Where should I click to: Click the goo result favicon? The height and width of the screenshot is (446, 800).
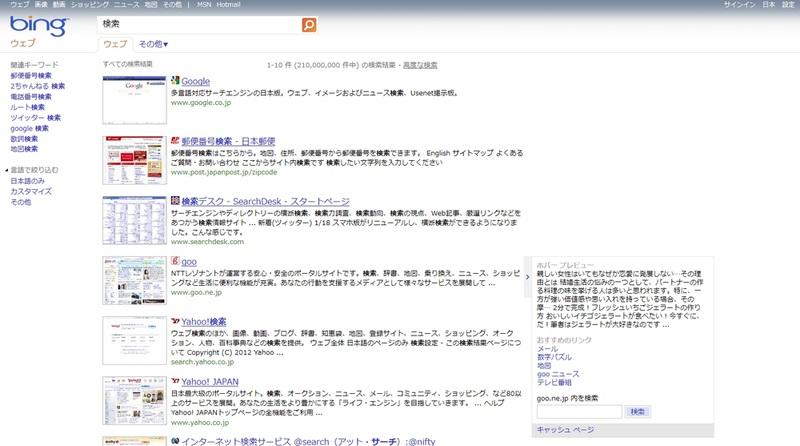tap(175, 261)
